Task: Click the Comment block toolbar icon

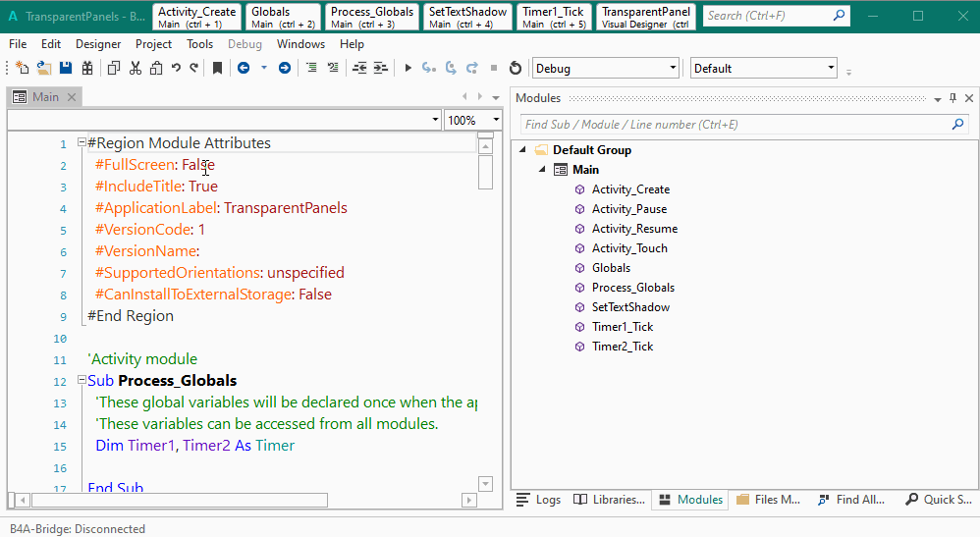Action: click(311, 68)
